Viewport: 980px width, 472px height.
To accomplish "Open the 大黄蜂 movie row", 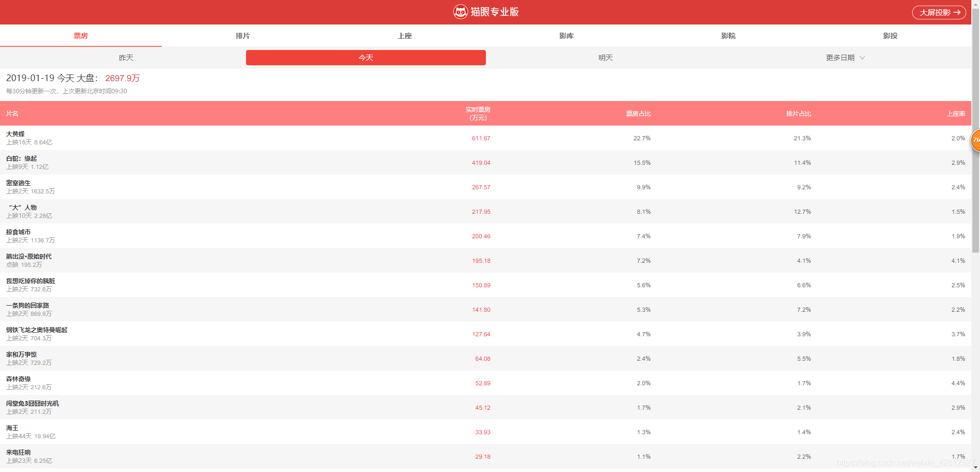I will (485, 138).
